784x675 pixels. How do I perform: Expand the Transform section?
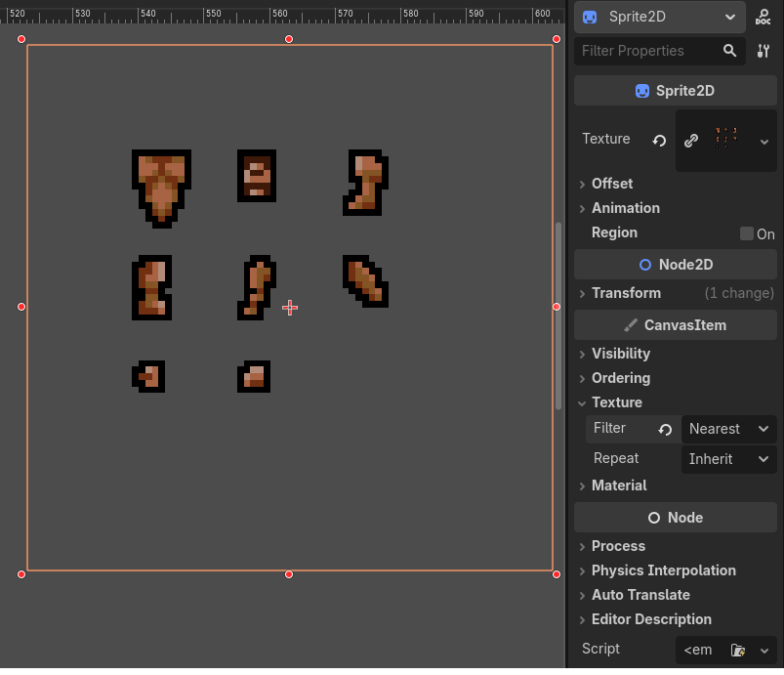coord(626,293)
